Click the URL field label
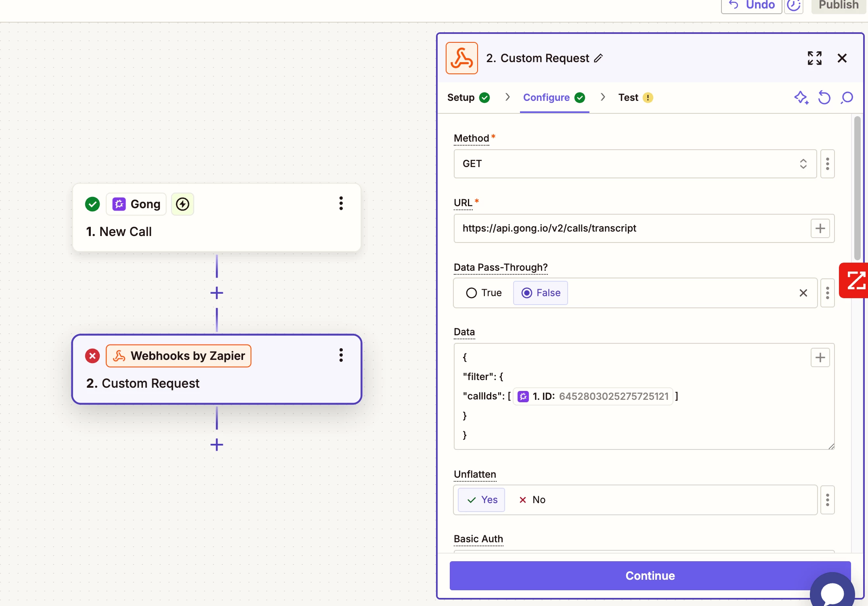Viewport: 868px width, 606px height. [x=463, y=203]
